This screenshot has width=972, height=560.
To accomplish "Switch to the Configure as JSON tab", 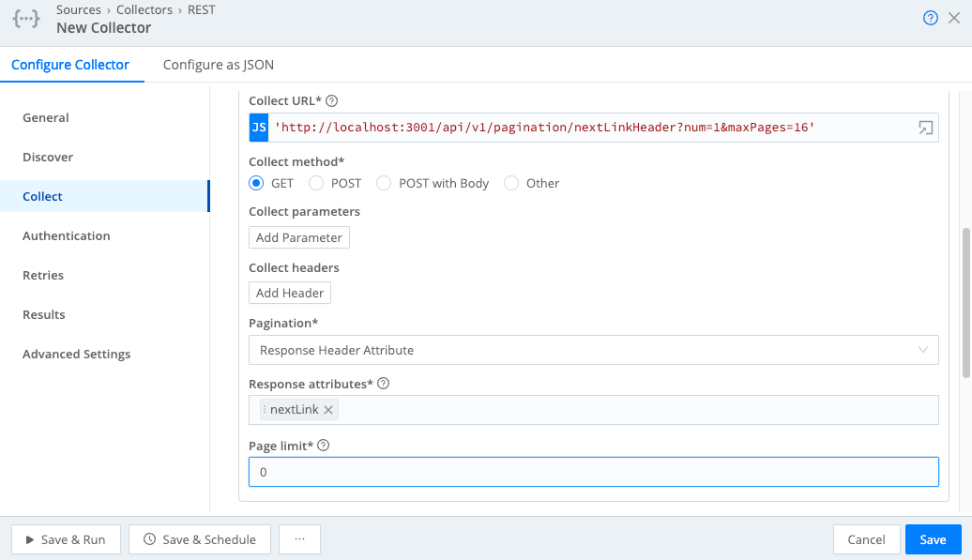I will coord(218,65).
